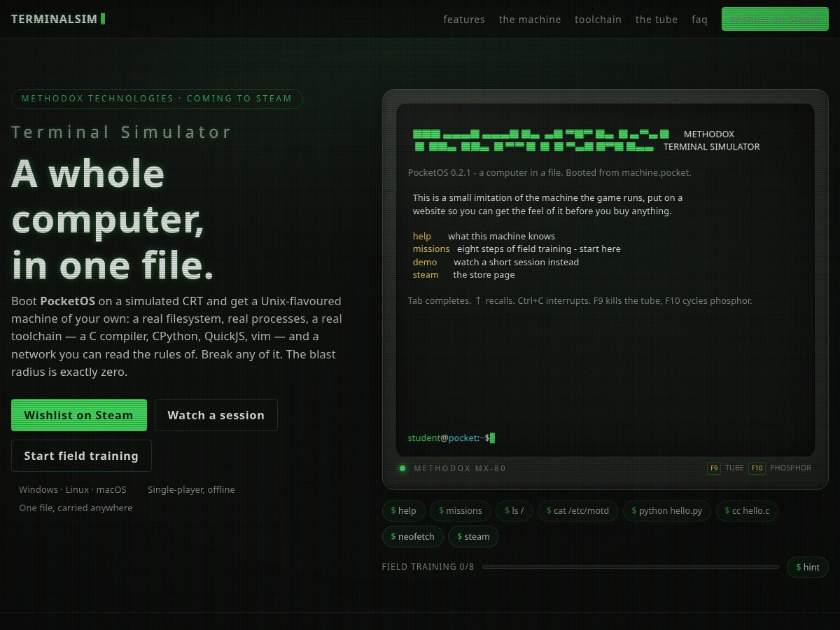Image resolution: width=840 pixels, height=630 pixels.
Task: Click the F9 key icon
Action: click(x=714, y=468)
